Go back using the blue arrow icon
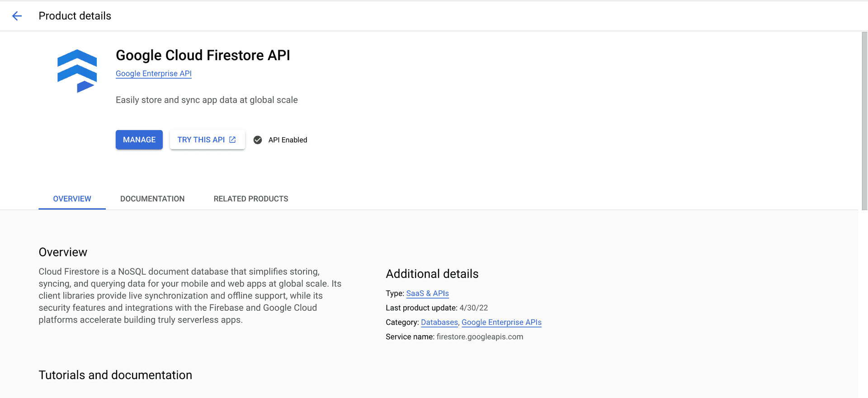This screenshot has width=868, height=398. pos(17,16)
